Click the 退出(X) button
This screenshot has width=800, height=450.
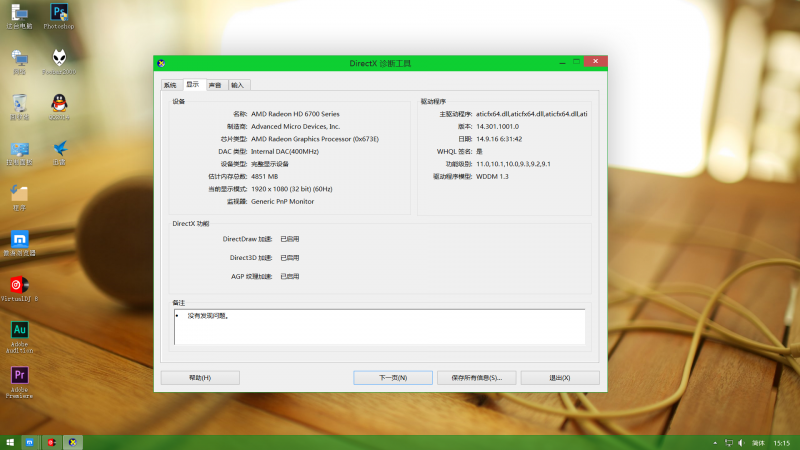pyautogui.click(x=559, y=378)
